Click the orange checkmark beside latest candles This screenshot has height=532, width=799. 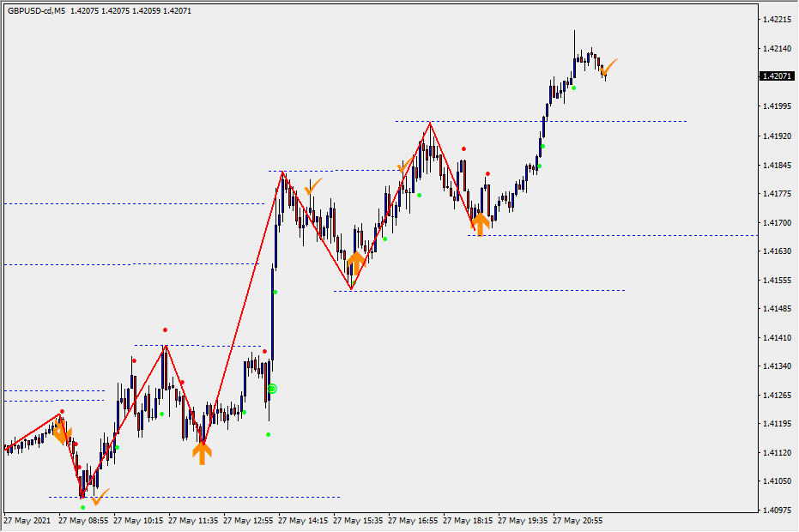coord(609,66)
